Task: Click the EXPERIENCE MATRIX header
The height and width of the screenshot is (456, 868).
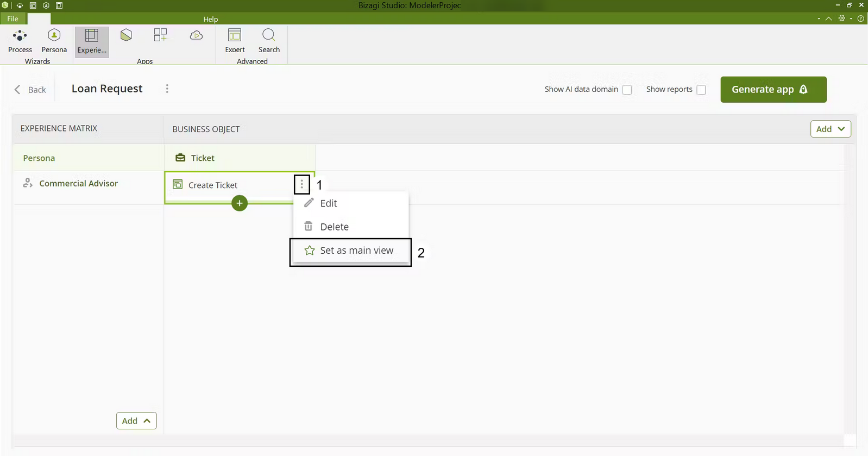Action: [59, 128]
